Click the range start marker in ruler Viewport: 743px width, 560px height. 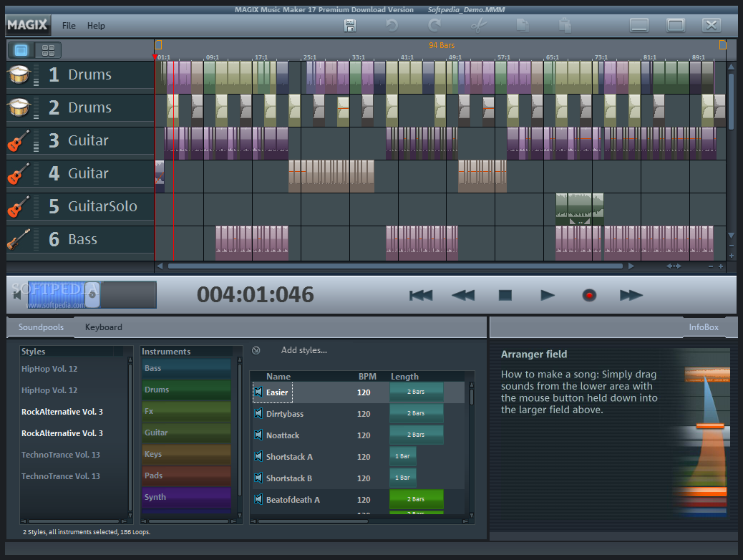158,45
